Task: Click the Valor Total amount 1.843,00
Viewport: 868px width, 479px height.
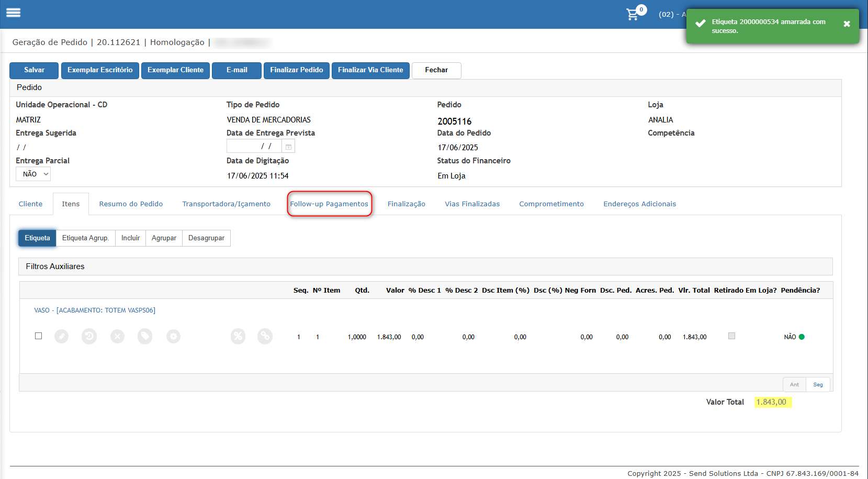Action: [771, 402]
